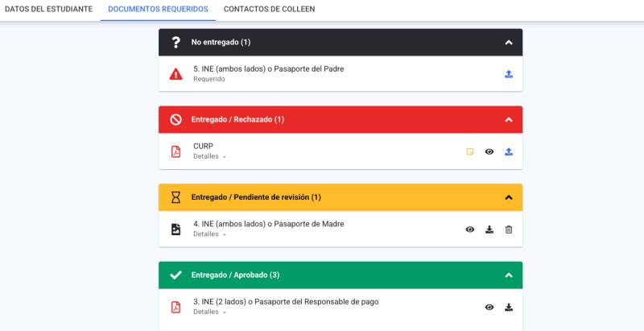Preview the Responsable de pago document
Image resolution: width=644 pixels, height=331 pixels.
(489, 307)
